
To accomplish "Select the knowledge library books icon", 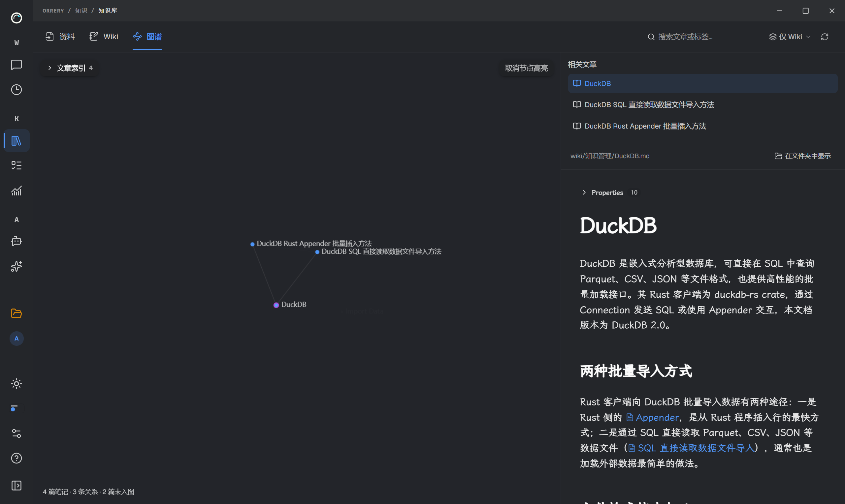I will [16, 141].
